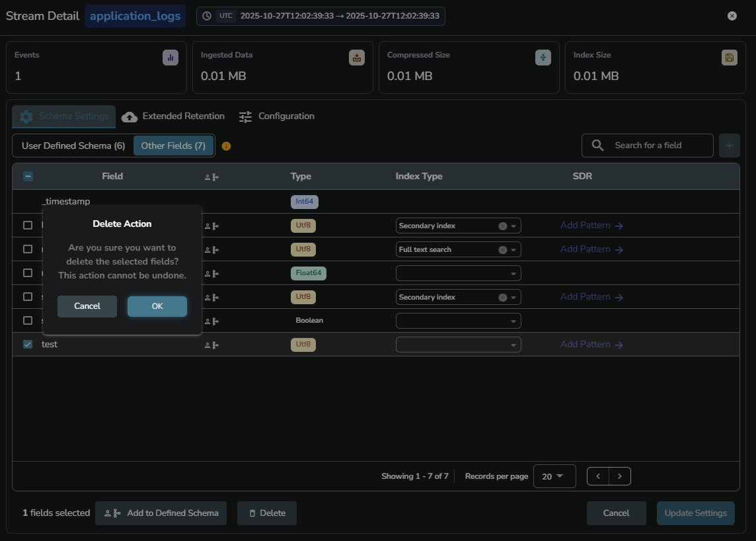The image size is (756, 541).
Task: Clear the Full text search index selection
Action: [502, 250]
